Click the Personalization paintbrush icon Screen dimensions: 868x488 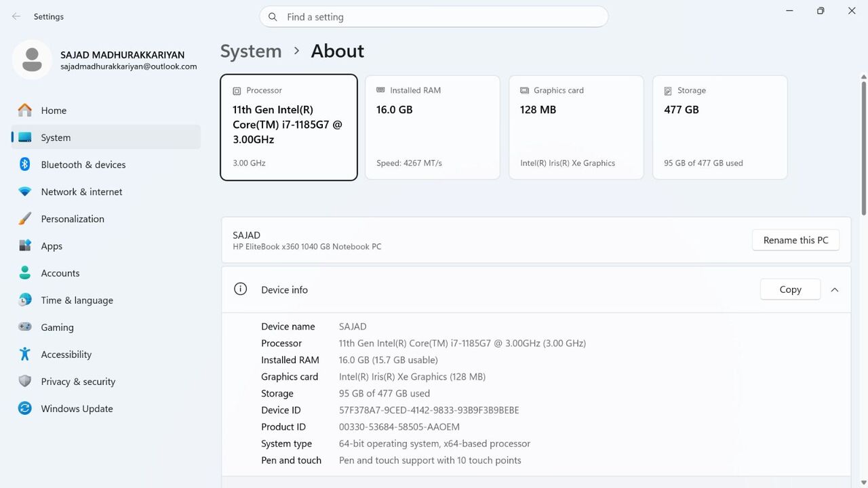25,218
